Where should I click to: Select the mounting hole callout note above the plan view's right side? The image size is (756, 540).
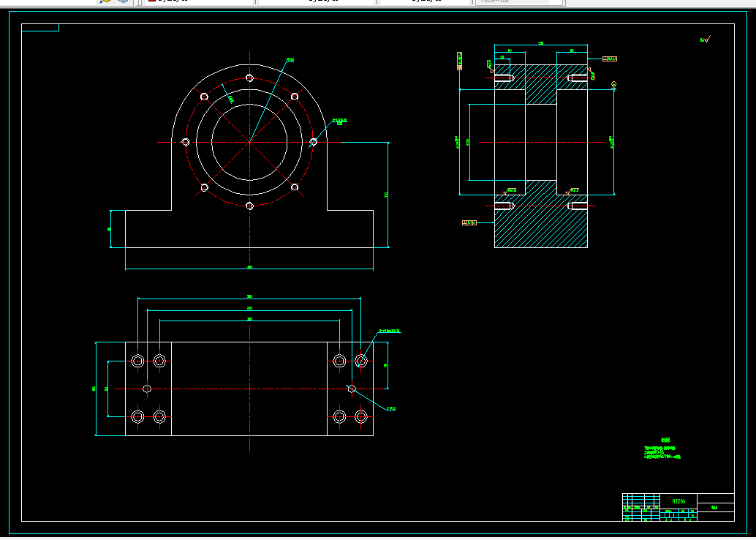coord(390,331)
